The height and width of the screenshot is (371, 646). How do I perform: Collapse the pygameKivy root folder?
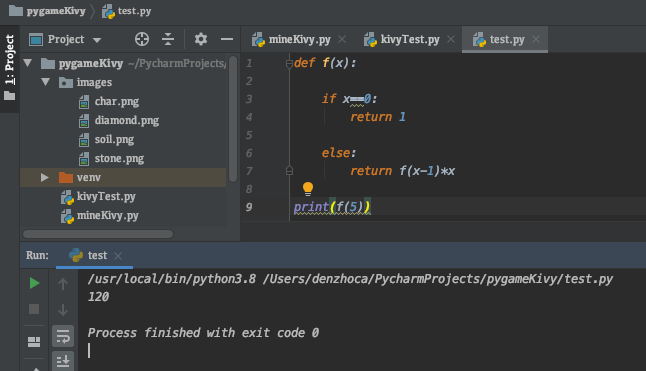[28, 63]
